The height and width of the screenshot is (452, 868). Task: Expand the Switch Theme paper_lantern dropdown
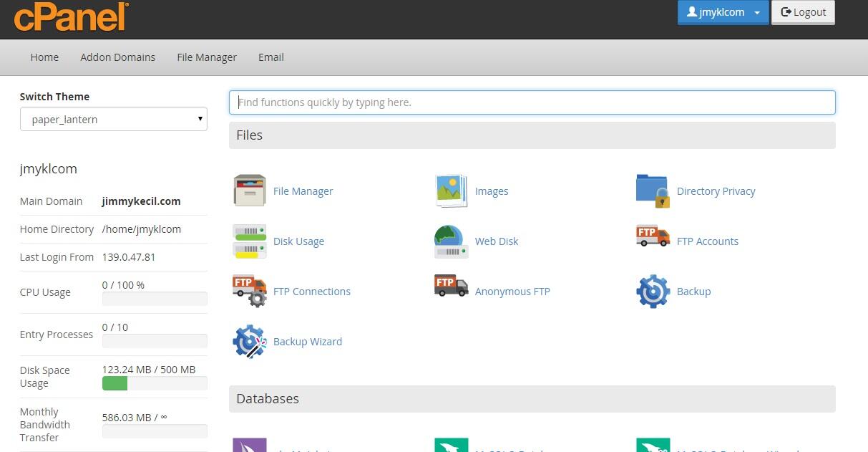114,119
